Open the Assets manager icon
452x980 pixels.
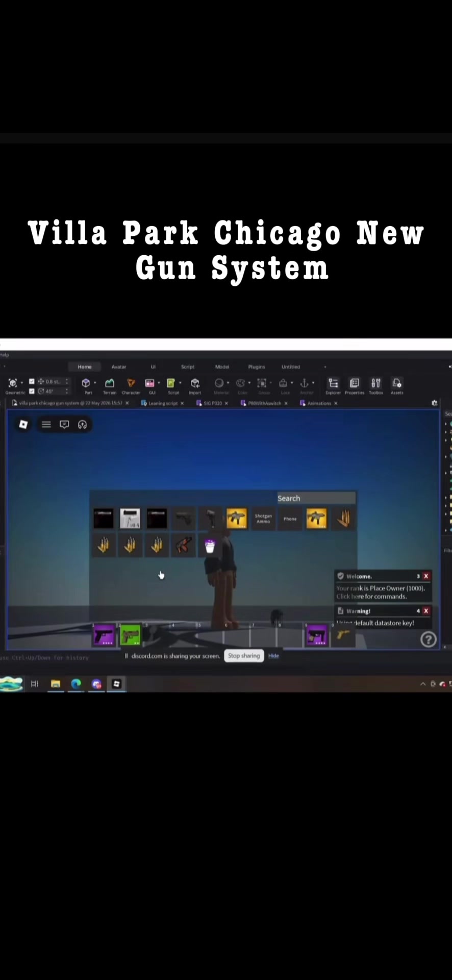pos(397,383)
